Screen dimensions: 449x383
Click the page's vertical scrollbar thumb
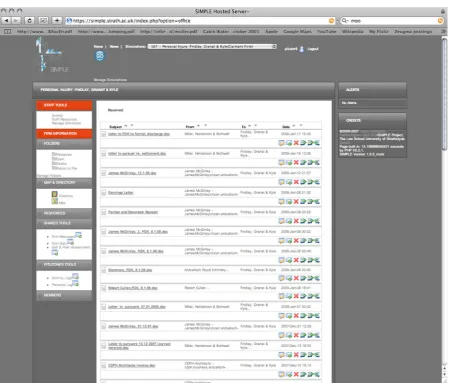click(x=445, y=94)
